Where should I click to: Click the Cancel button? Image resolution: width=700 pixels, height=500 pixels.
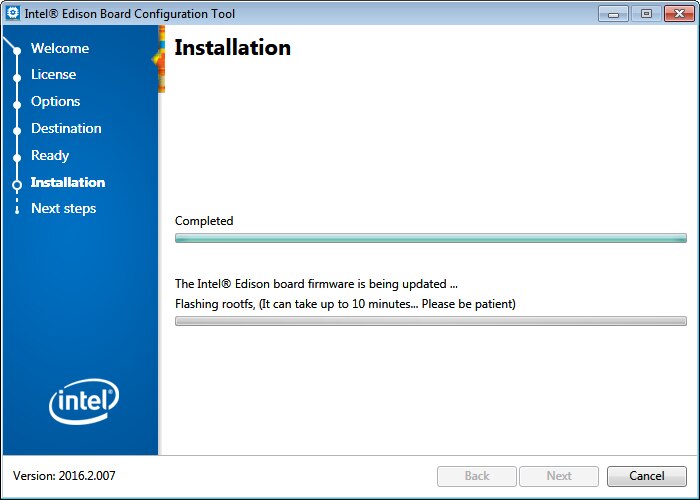pos(646,476)
